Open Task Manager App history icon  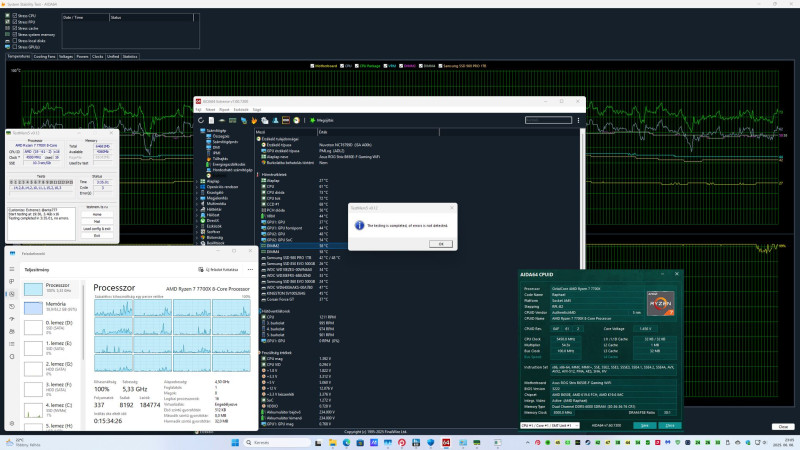(x=12, y=307)
